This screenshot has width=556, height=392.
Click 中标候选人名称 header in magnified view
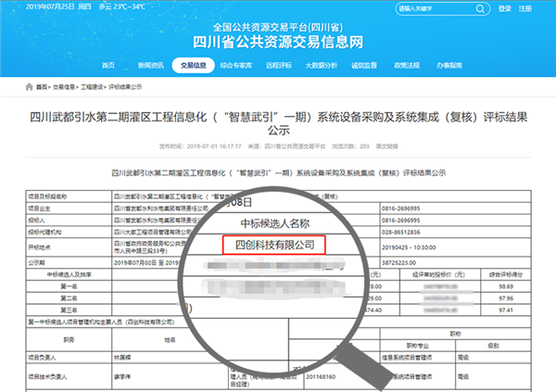[275, 223]
